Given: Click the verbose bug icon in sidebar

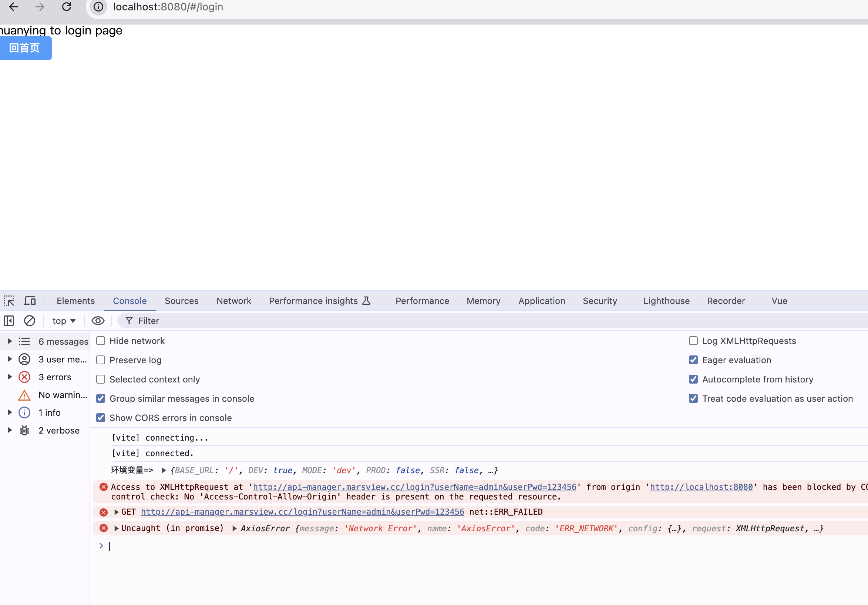Looking at the screenshot, I should [x=24, y=431].
